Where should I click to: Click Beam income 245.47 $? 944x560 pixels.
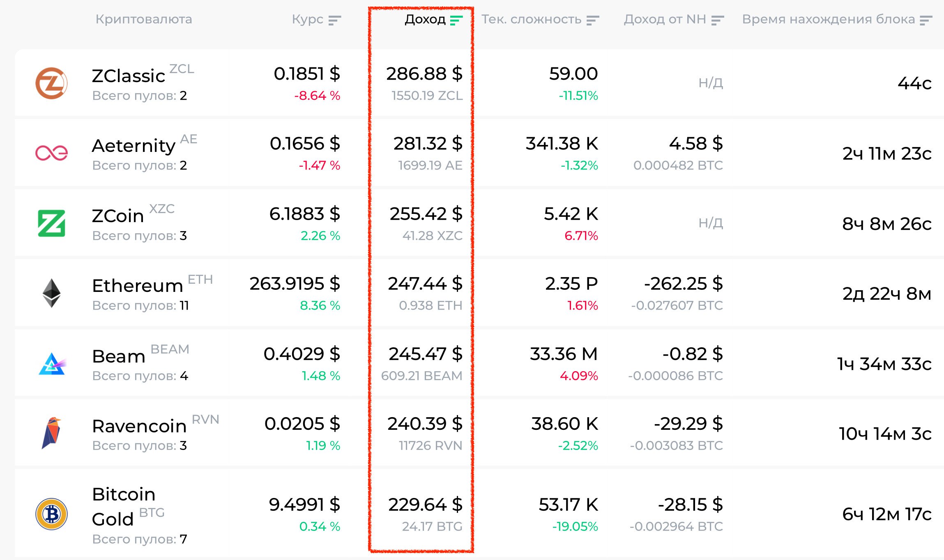426,354
